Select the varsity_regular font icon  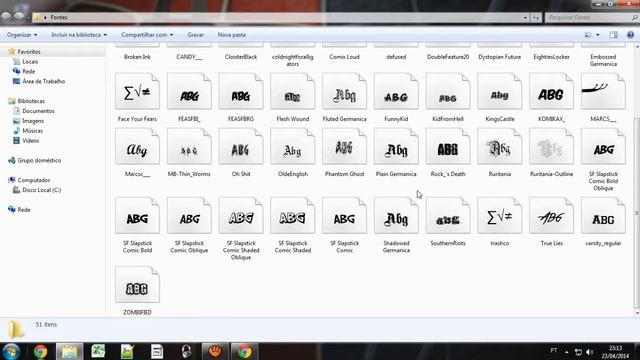point(603,215)
